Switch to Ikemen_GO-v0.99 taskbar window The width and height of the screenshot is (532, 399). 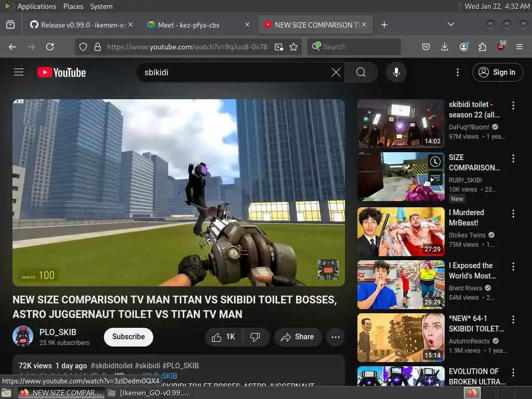pyautogui.click(x=149, y=393)
